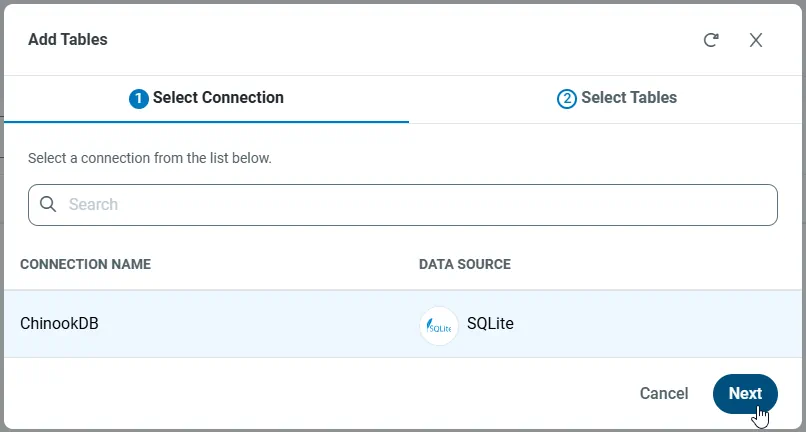The height and width of the screenshot is (432, 806).
Task: Click the 'Select a connection' instruction text
Action: pyautogui.click(x=150, y=158)
